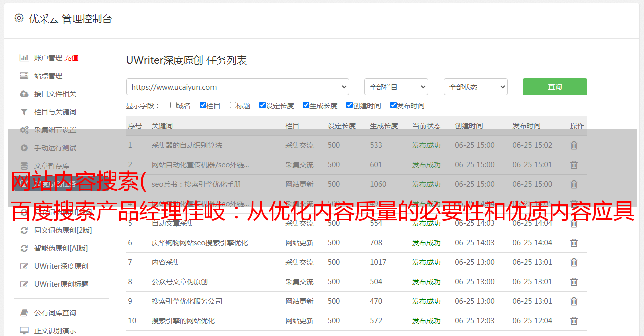The width and height of the screenshot is (644, 336).
Task: Expand the 全部栏目 dropdown
Action: (396, 87)
